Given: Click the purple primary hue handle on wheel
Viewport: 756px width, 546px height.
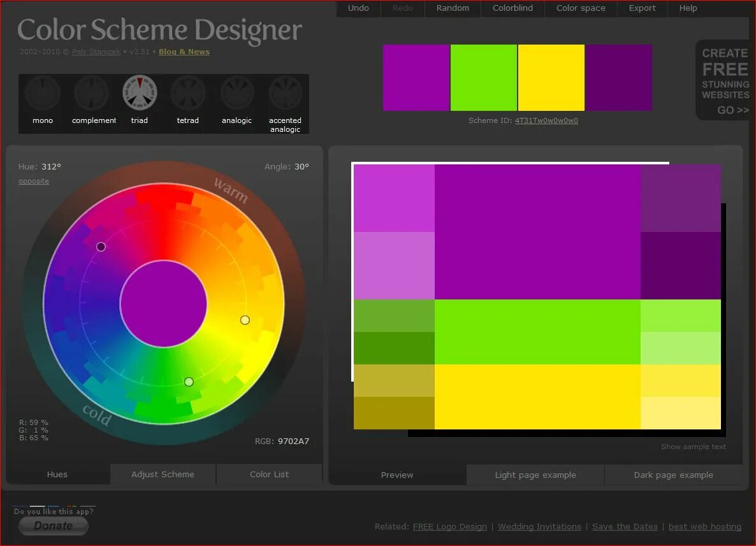Looking at the screenshot, I should coord(101,247).
